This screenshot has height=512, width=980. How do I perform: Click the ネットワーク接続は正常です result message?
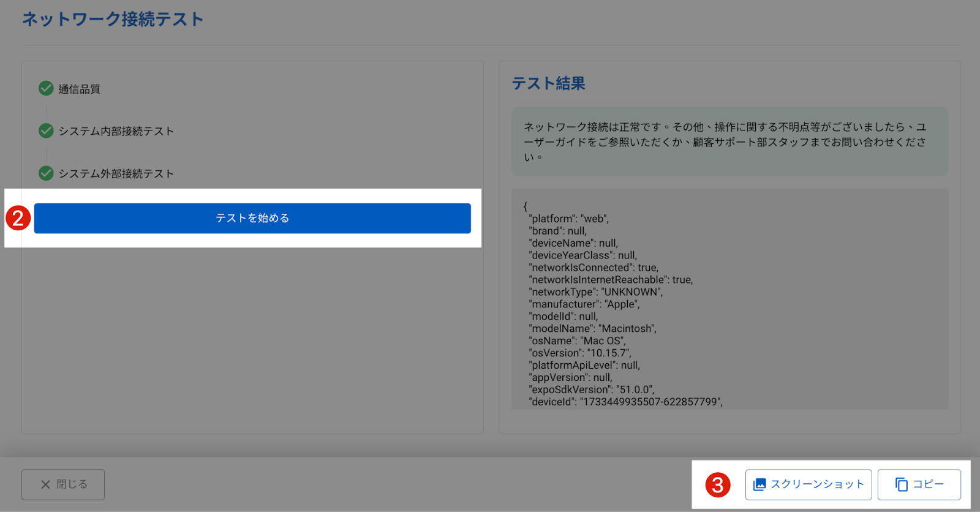(x=729, y=141)
